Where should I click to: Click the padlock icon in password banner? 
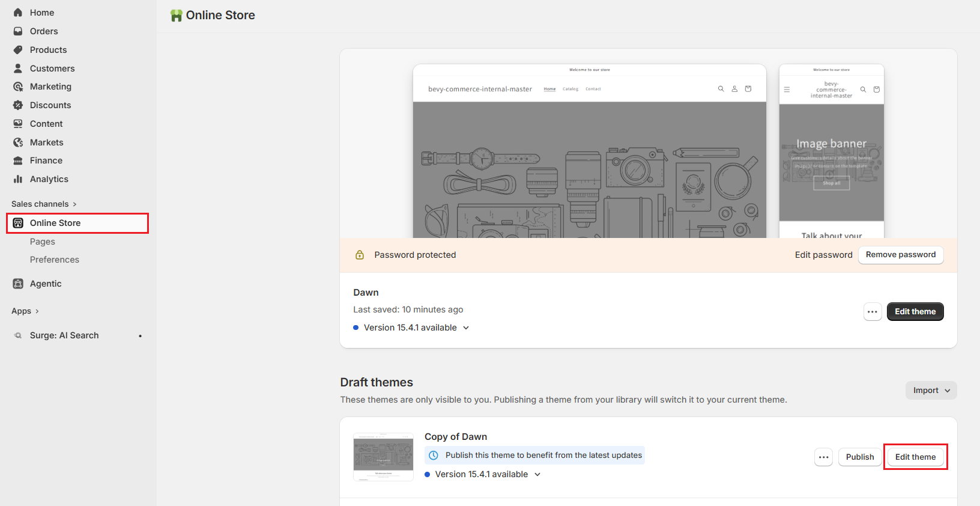360,255
